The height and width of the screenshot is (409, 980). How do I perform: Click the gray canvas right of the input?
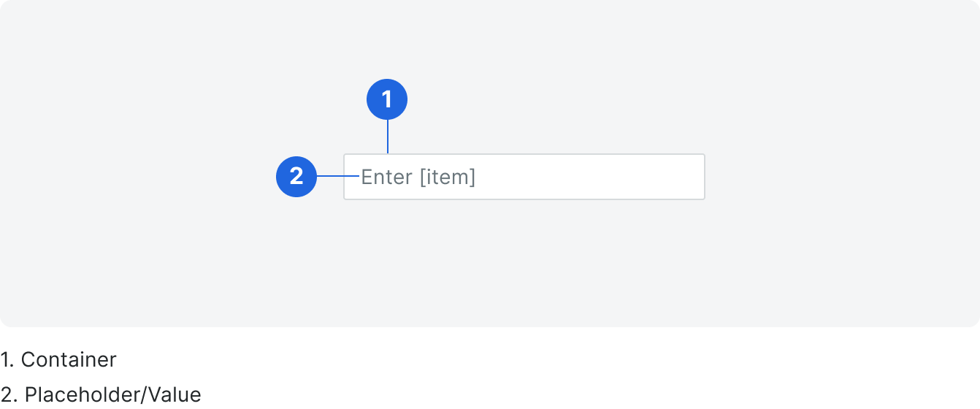coord(840,177)
